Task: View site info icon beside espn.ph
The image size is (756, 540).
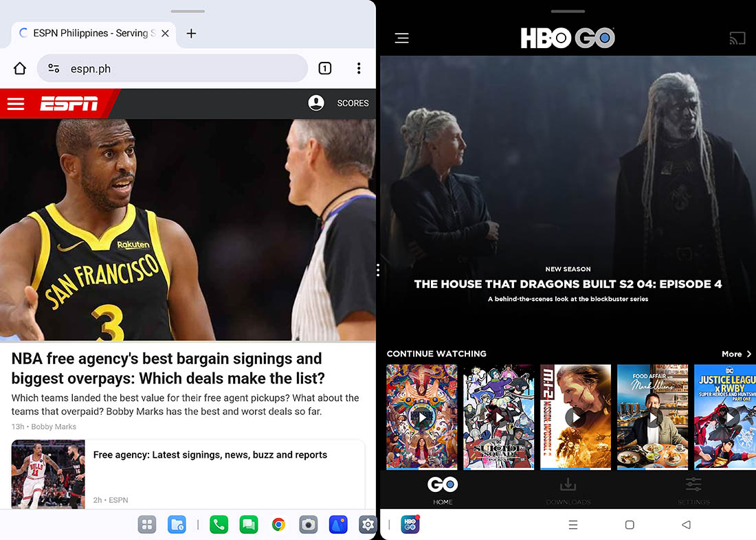Action: coord(54,68)
